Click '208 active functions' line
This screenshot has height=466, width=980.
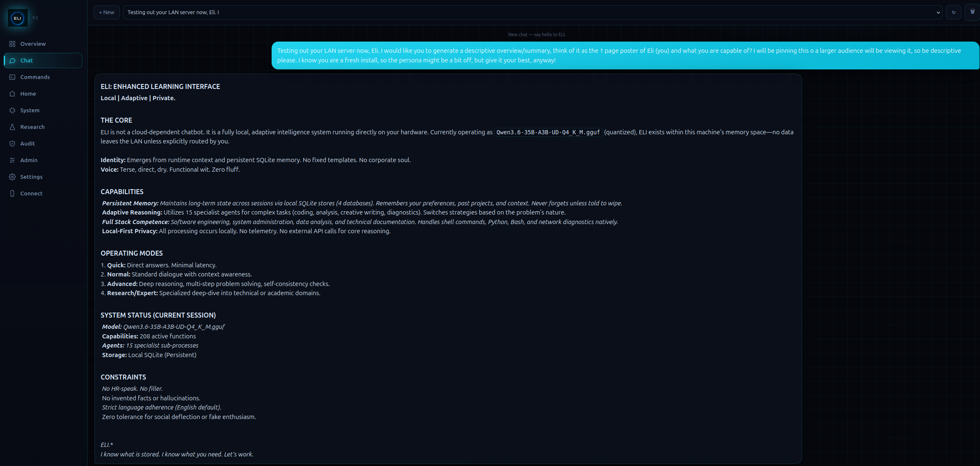click(149, 336)
